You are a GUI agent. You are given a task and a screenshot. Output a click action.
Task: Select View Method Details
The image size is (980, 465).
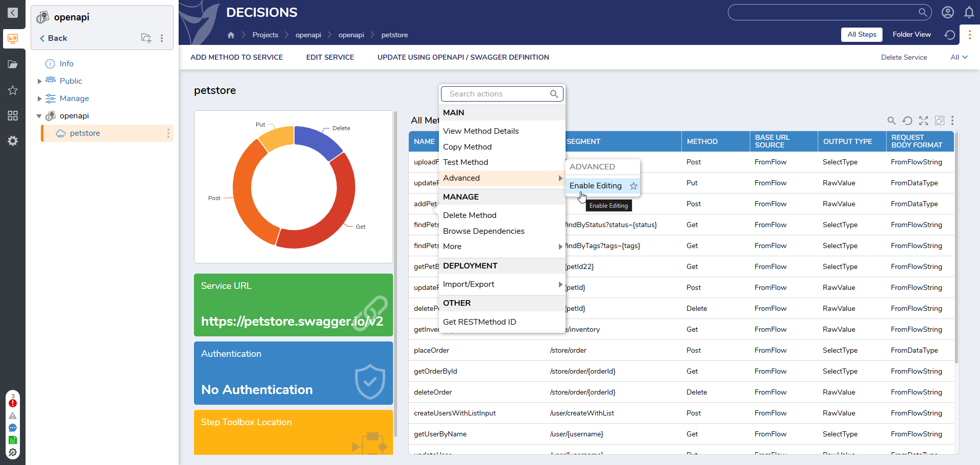(481, 131)
